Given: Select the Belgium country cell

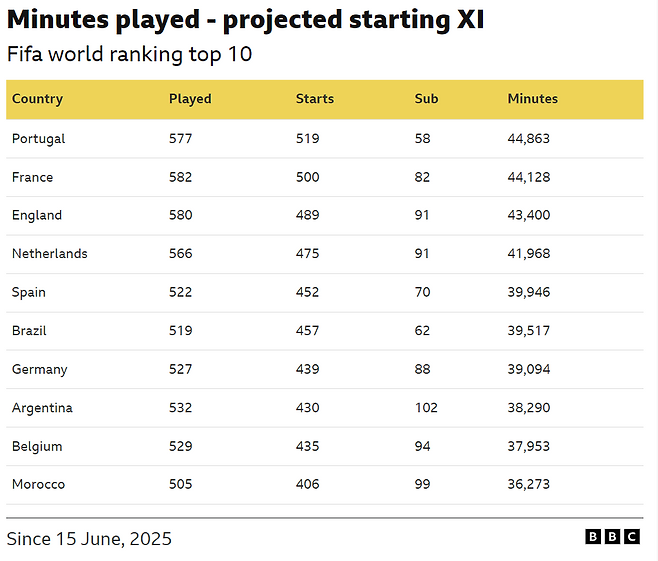Looking at the screenshot, I should click(x=37, y=446).
